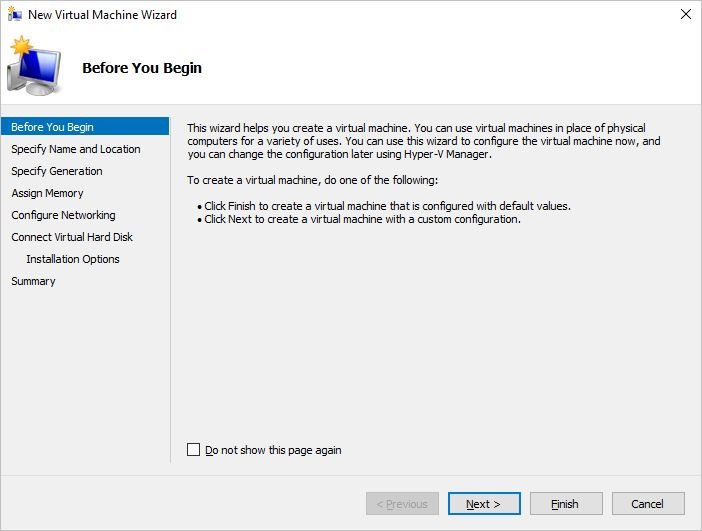Close the New Virtual Machine Wizard window
Viewport: 702px width, 531px height.
(x=685, y=14)
